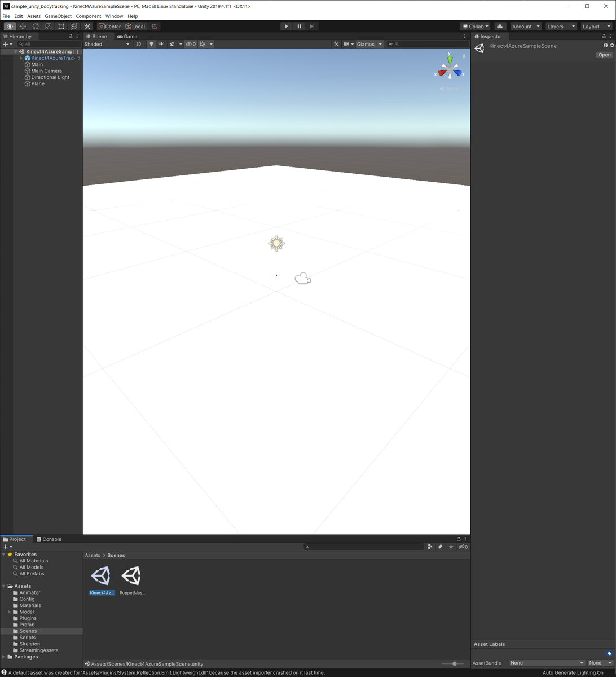Switch the Scene view to 2D mode
The height and width of the screenshot is (677, 616).
click(x=138, y=44)
